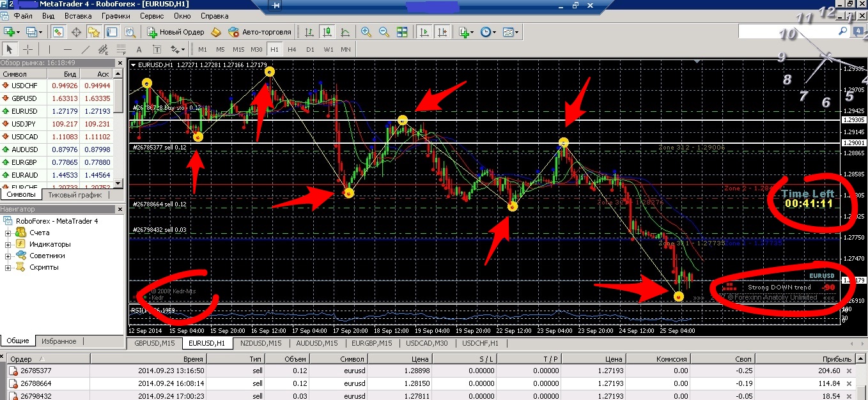Toggle the Market Watch window icon

(x=58, y=32)
